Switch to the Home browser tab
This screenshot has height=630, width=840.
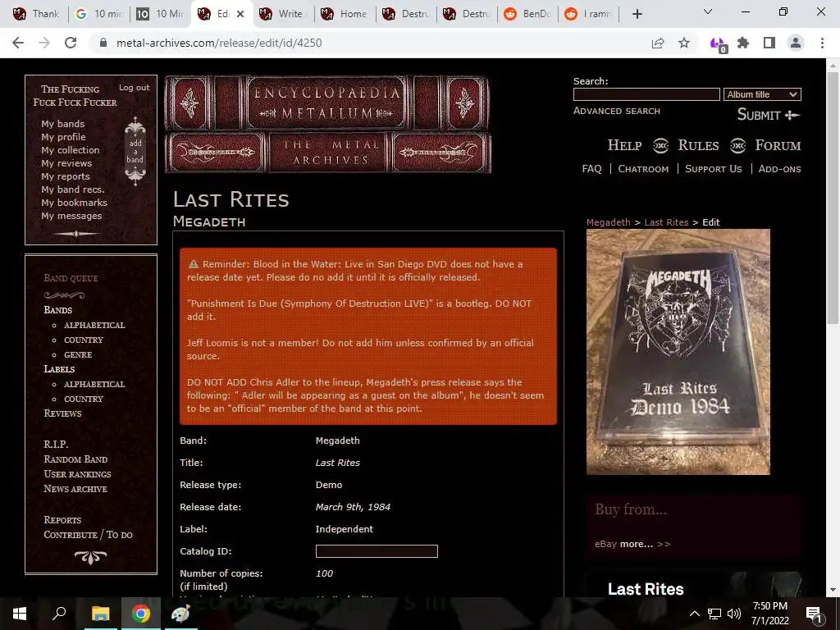pos(344,14)
